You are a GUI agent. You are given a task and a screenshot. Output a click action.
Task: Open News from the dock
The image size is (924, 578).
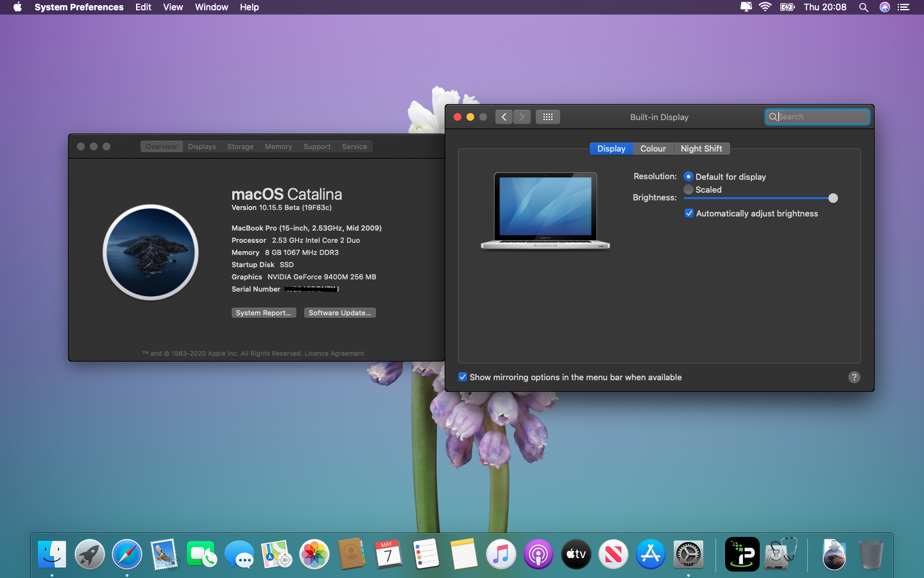(x=613, y=554)
